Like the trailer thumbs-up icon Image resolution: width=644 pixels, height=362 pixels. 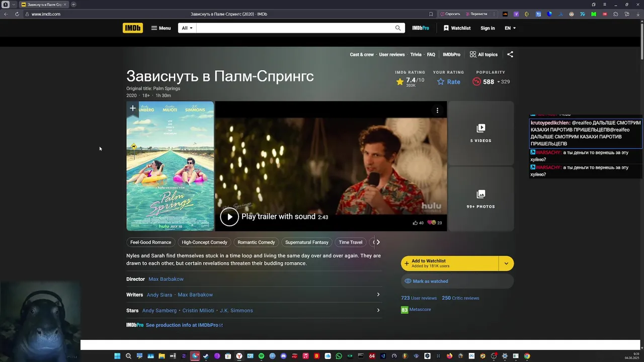(x=416, y=223)
